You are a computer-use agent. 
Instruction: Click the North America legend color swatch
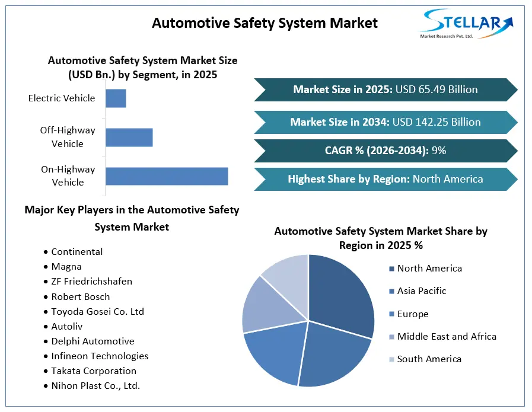click(x=391, y=269)
